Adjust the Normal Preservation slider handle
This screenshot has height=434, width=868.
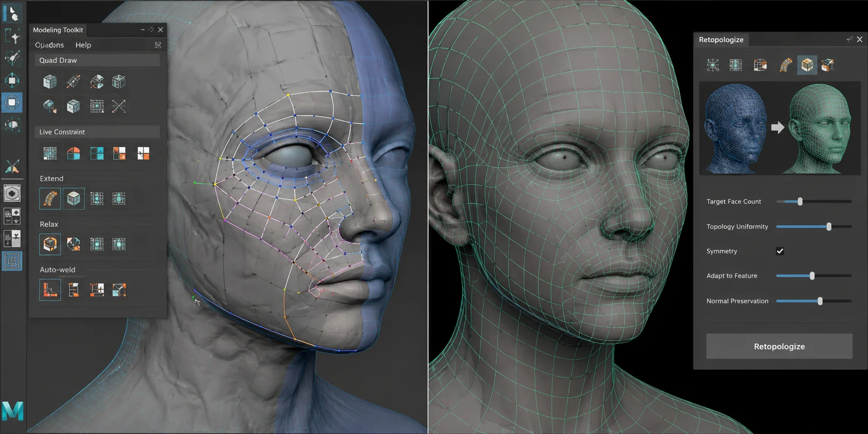(x=820, y=301)
